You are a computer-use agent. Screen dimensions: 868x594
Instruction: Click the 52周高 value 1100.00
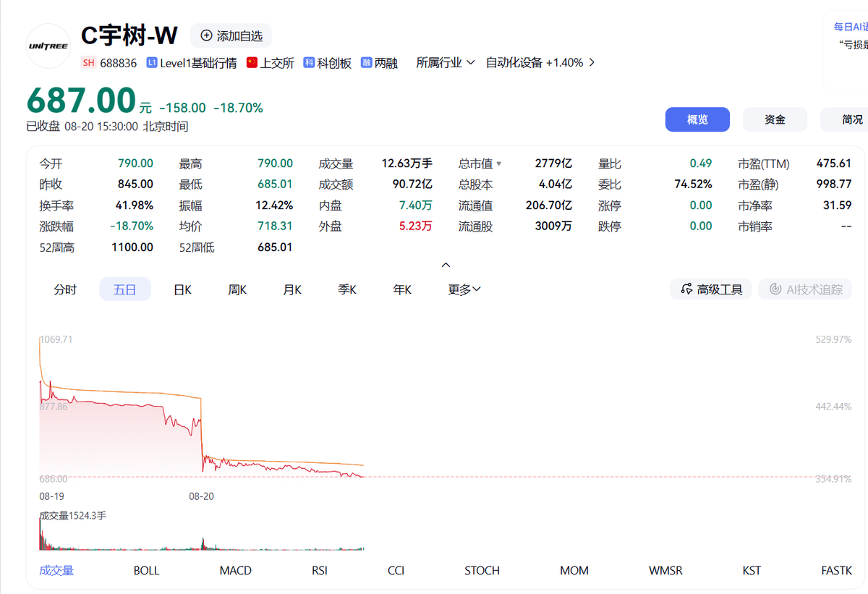[132, 247]
